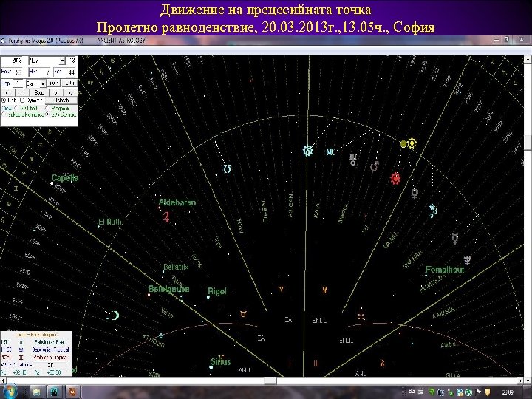
Task: Click the Refresh button
Action: (x=61, y=100)
